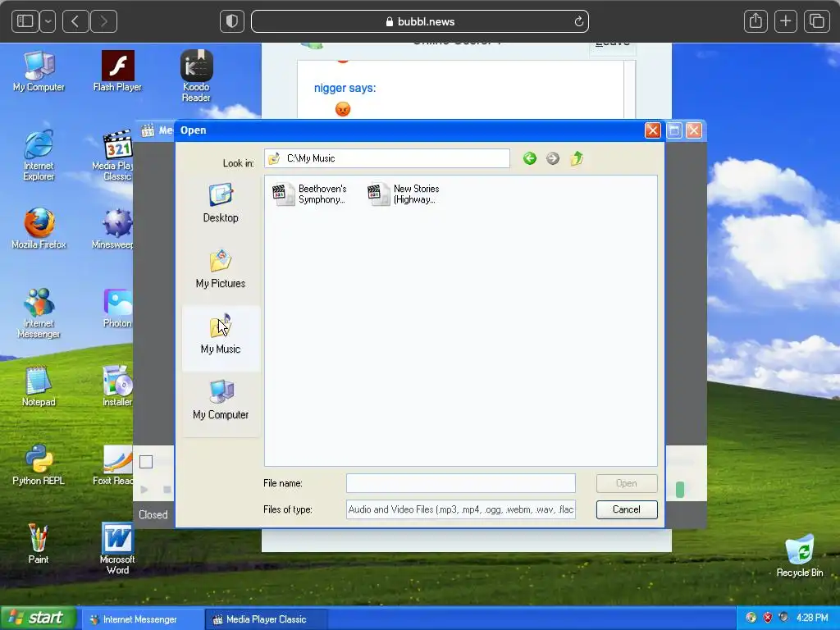Select Beethoven's Symphony file

(x=309, y=194)
